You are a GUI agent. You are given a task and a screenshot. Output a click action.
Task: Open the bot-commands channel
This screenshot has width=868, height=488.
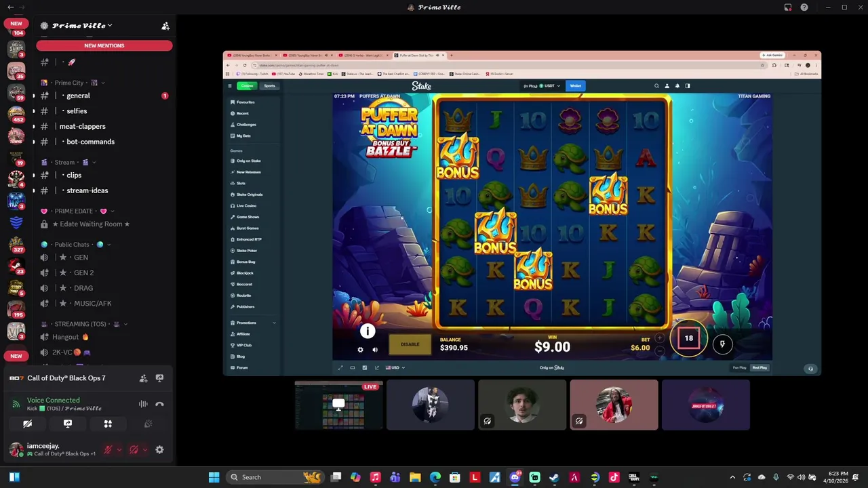pyautogui.click(x=104, y=142)
